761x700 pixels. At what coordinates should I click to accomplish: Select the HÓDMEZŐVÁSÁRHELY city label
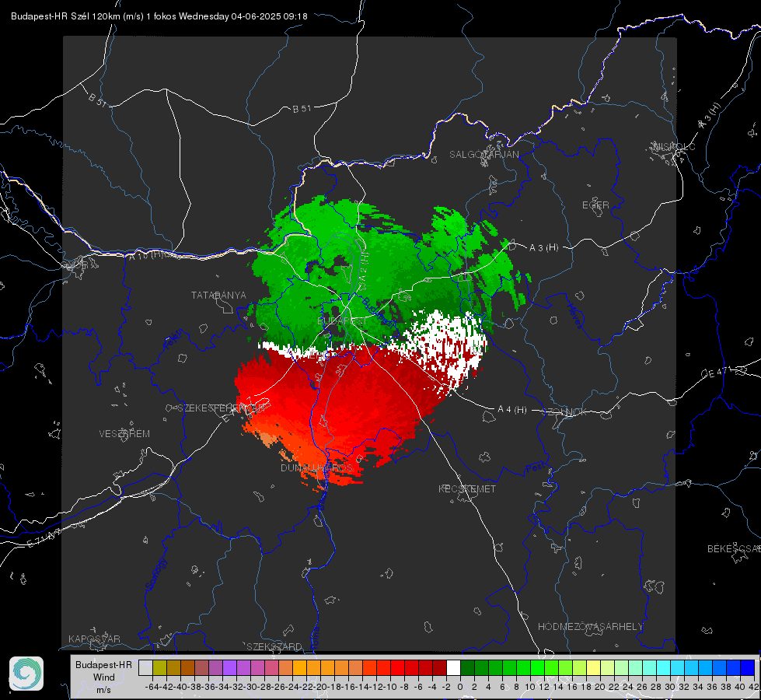[x=590, y=627]
